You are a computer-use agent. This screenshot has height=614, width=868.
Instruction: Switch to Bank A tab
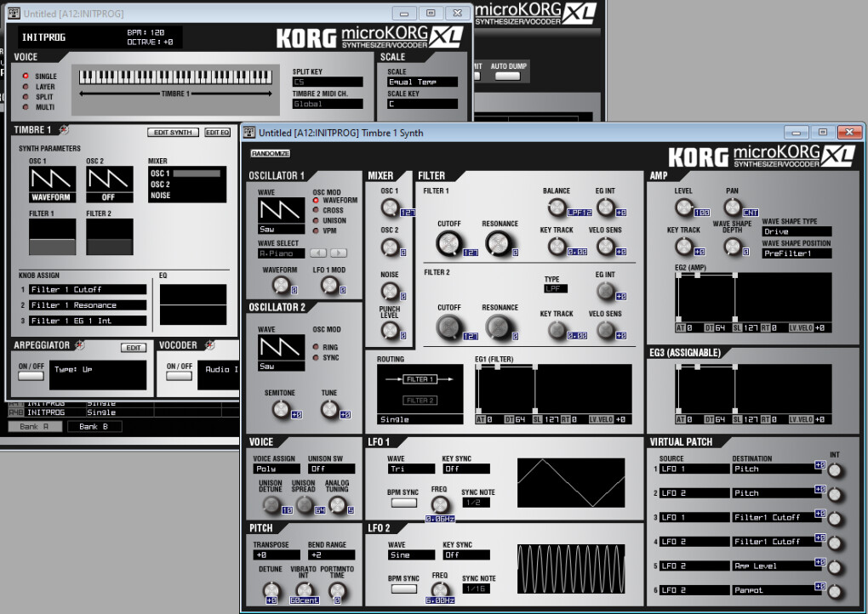click(35, 426)
